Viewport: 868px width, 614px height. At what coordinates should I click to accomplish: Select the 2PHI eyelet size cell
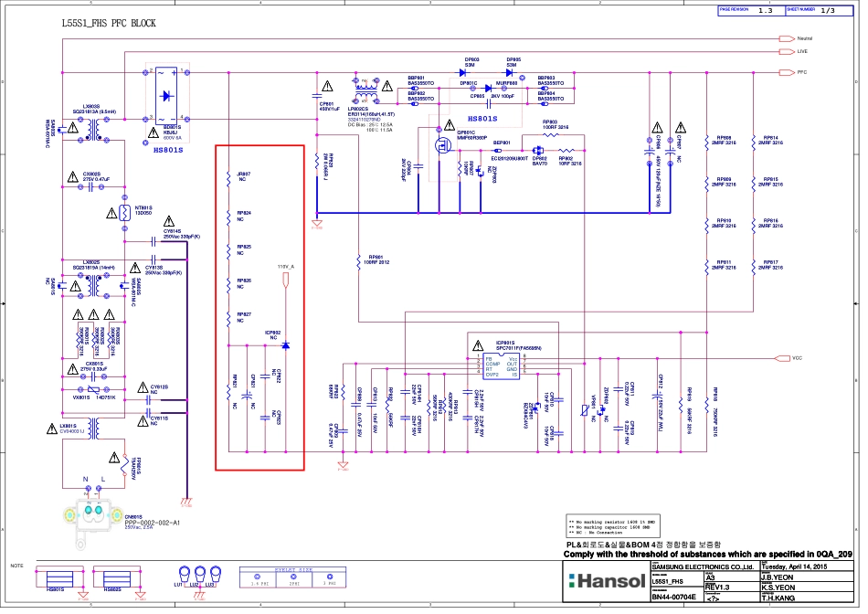pyautogui.click(x=293, y=581)
